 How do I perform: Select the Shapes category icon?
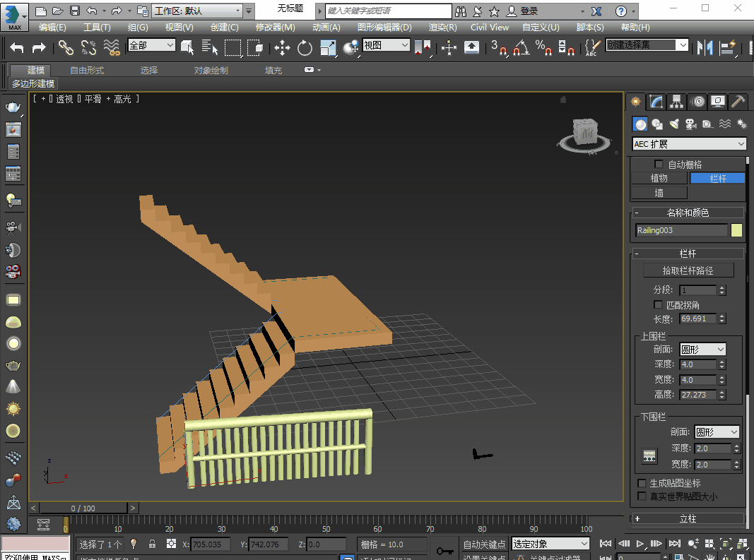point(657,124)
